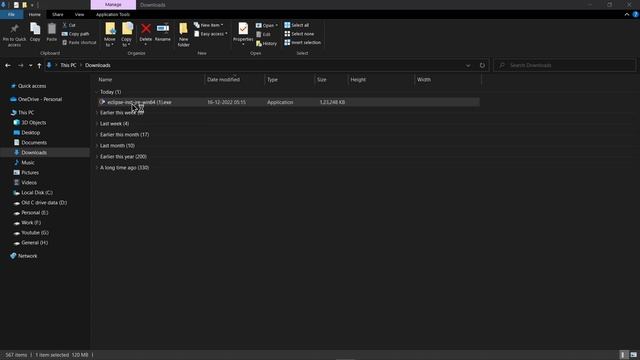Open the Easy access dropdown
The width and height of the screenshot is (640, 360).
coord(211,34)
